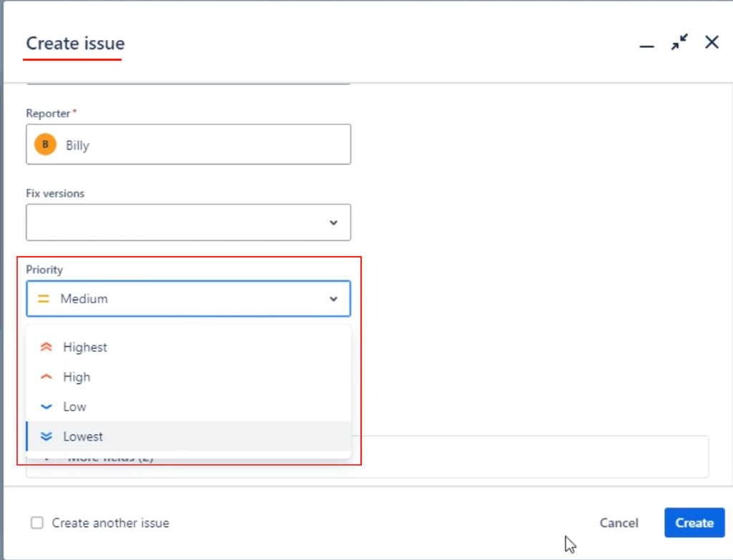Viewport: 733px width, 560px height.
Task: Select the Lowest option from the priority list
Action: 84,436
